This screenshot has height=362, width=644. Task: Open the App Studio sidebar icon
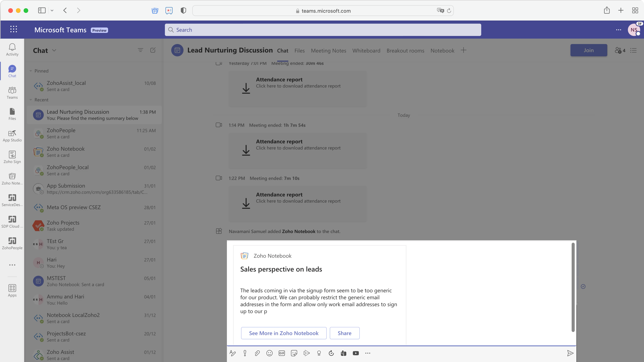[12, 135]
